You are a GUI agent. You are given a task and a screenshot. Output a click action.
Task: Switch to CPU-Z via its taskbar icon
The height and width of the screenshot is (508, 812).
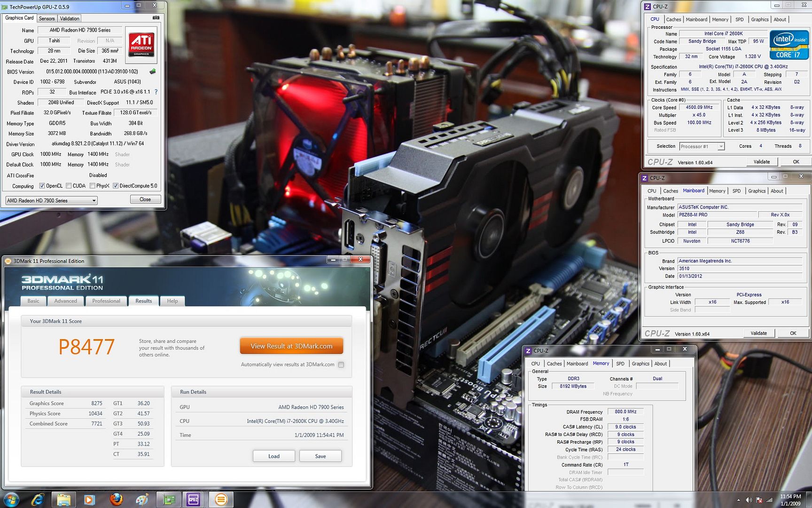click(193, 500)
